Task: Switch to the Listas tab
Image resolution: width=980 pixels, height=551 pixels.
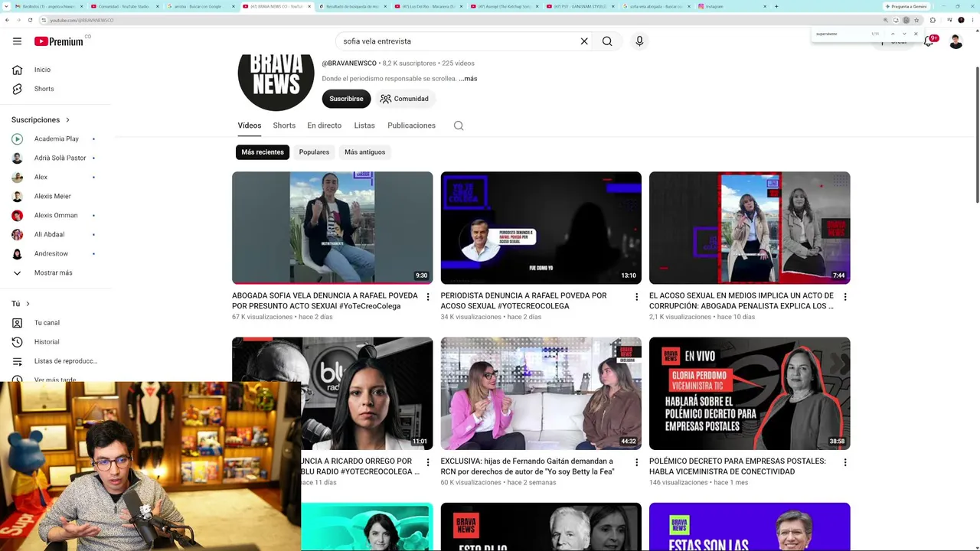Action: click(364, 126)
